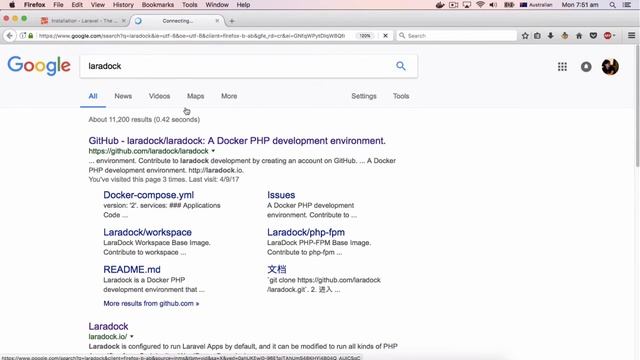This screenshot has width=640, height=360.
Task: Open the volume control in menu bar
Action: (493, 5)
